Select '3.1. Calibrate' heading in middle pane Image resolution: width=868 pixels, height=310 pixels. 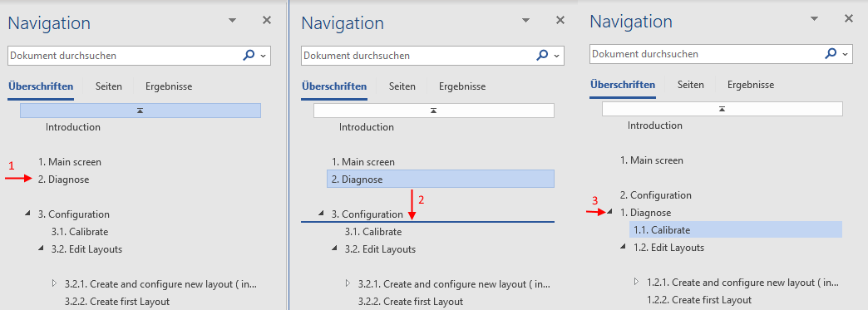coord(373,232)
